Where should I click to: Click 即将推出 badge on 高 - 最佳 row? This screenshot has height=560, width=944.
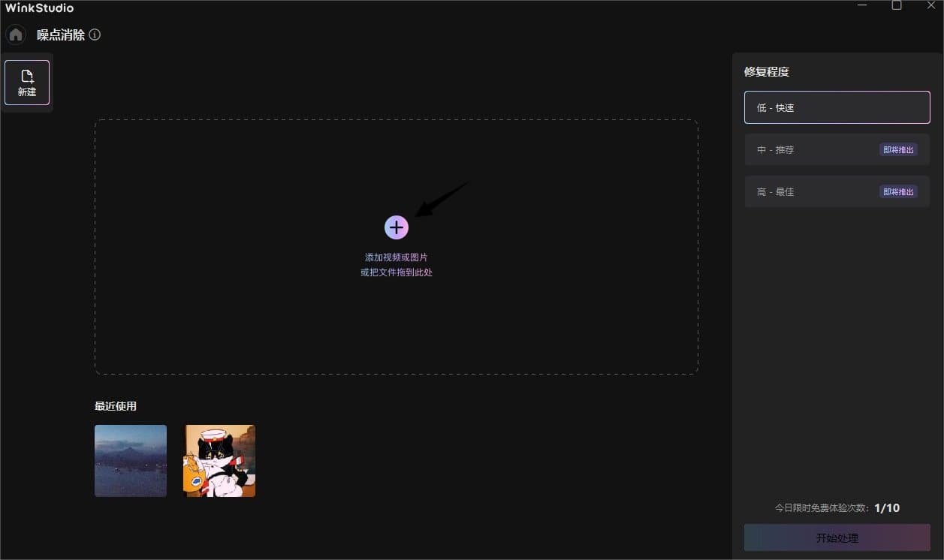click(898, 191)
